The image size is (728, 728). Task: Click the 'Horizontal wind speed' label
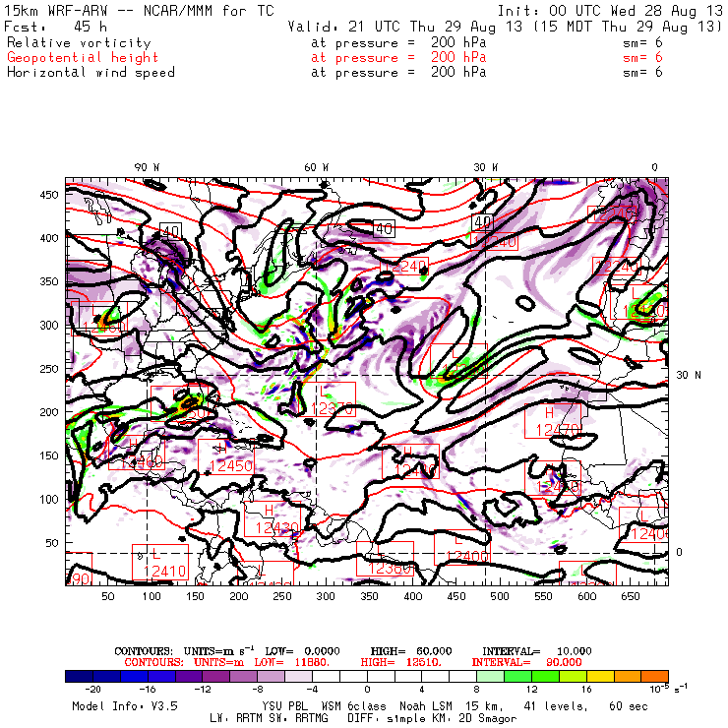click(91, 73)
